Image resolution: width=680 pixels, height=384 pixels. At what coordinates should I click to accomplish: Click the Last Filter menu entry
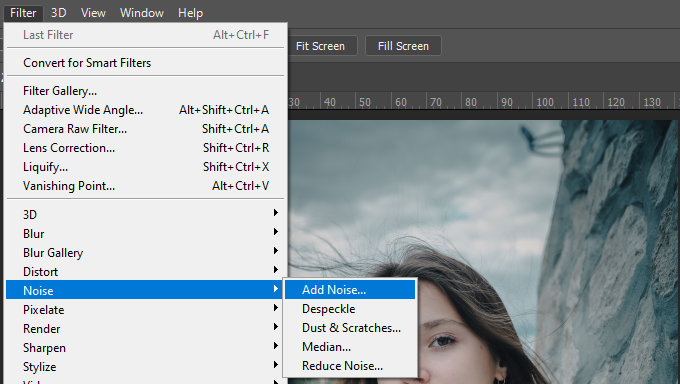(145, 35)
